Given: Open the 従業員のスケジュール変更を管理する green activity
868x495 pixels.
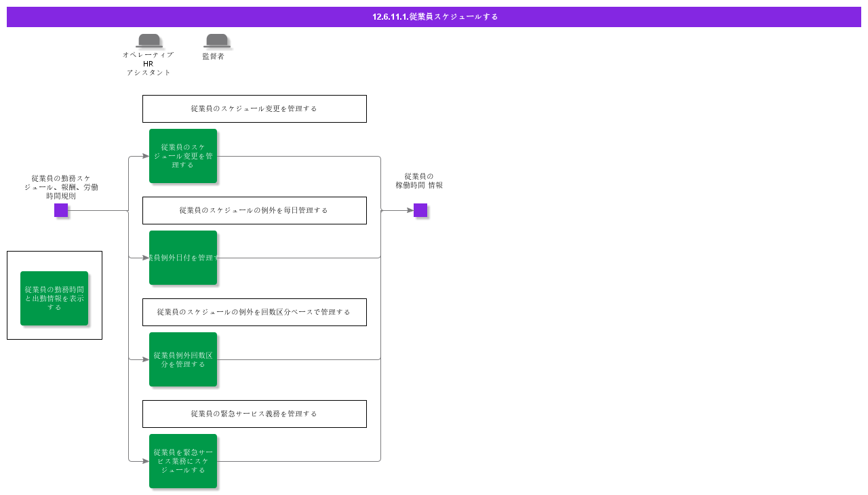Looking at the screenshot, I should pyautogui.click(x=183, y=156).
